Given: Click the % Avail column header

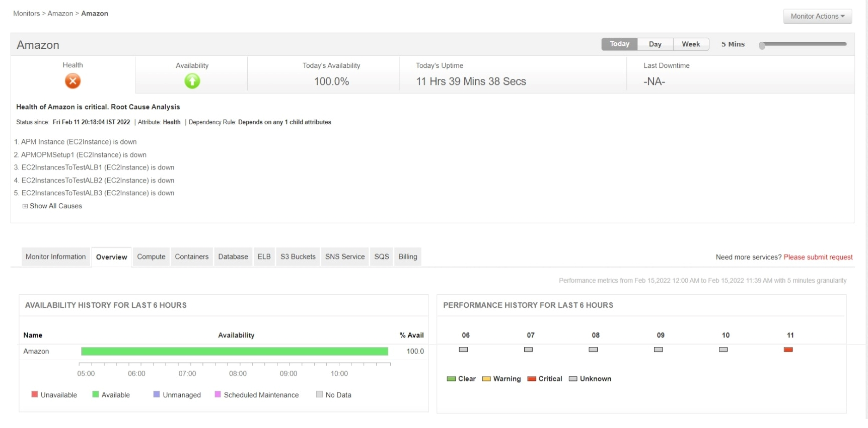Looking at the screenshot, I should point(411,335).
